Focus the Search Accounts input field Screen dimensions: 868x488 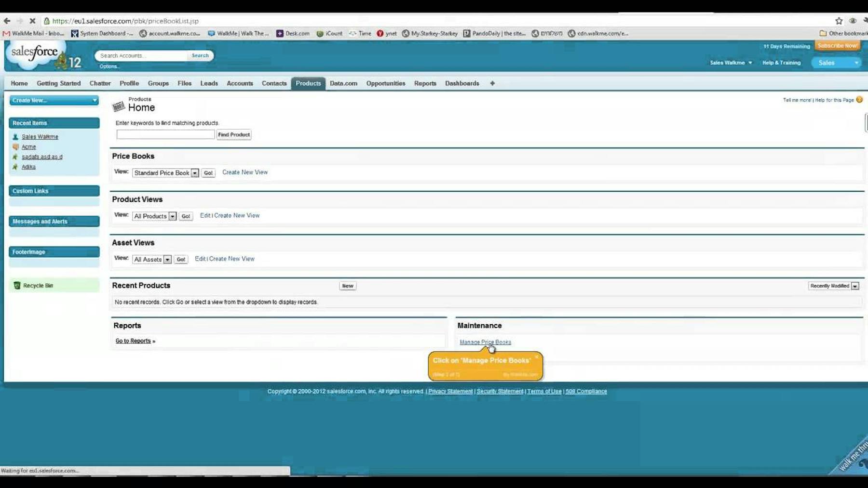click(142, 55)
